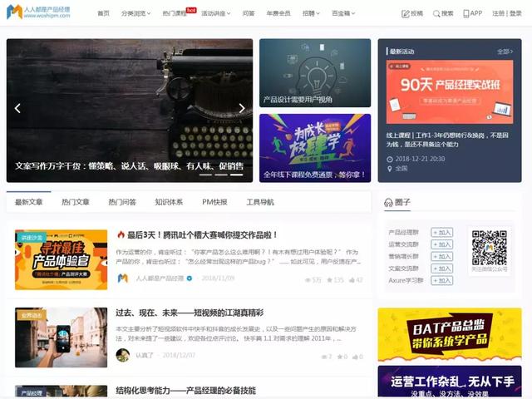
Task: Open the 90天产品经理实战班 banner
Action: point(450,92)
